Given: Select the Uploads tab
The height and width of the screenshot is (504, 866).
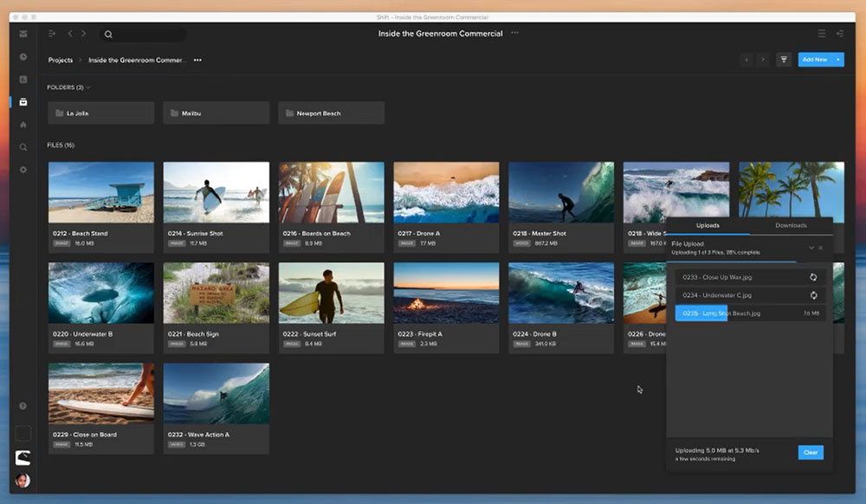Looking at the screenshot, I should (708, 225).
